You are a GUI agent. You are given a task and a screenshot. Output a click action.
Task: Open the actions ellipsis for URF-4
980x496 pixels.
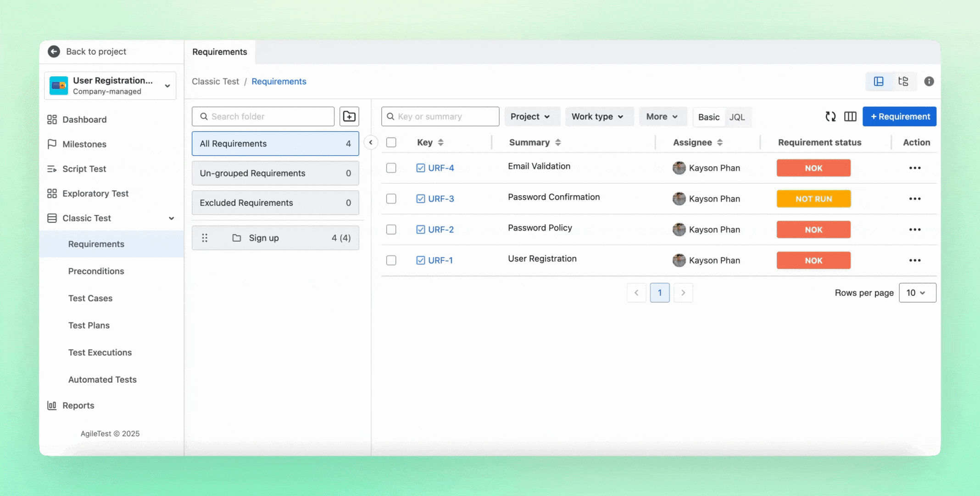pyautogui.click(x=914, y=168)
